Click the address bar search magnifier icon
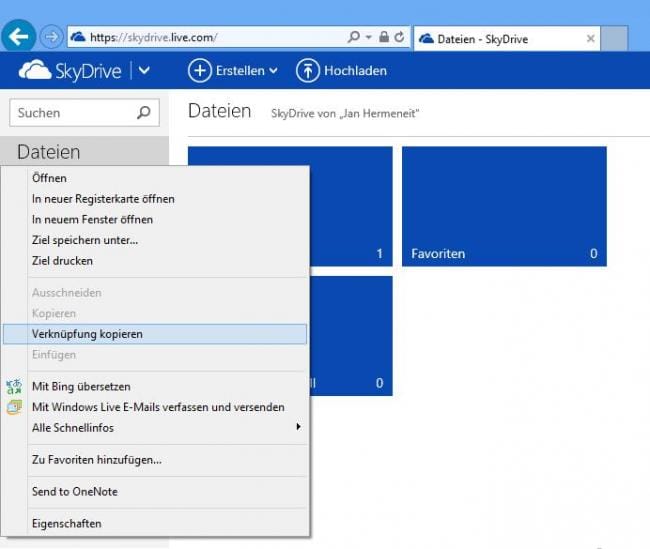 click(354, 37)
